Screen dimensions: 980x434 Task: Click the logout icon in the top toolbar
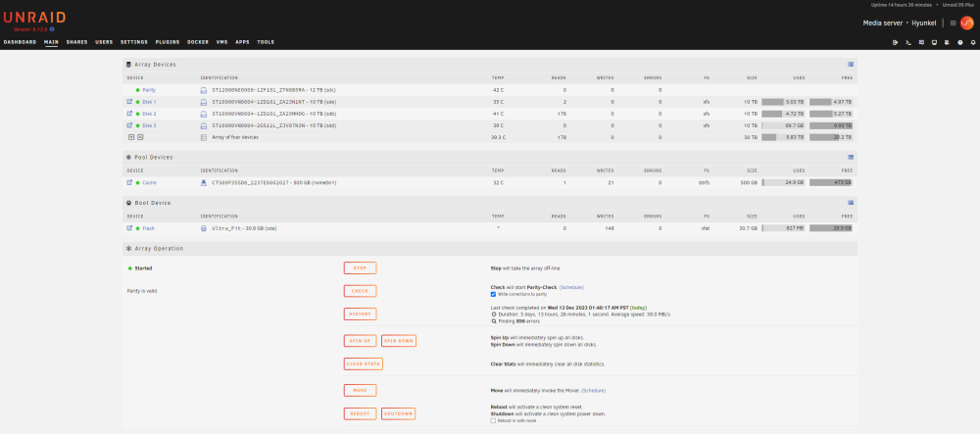click(895, 42)
